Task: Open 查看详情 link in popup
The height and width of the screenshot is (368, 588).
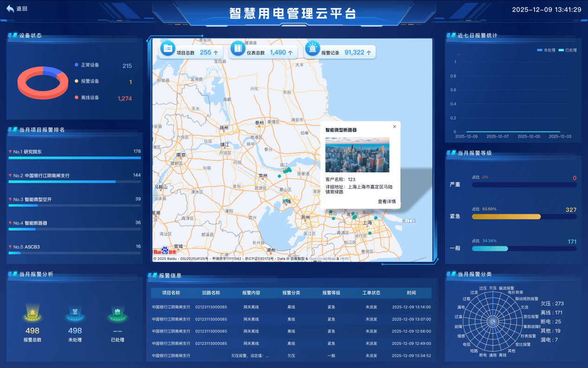Action: 387,202
